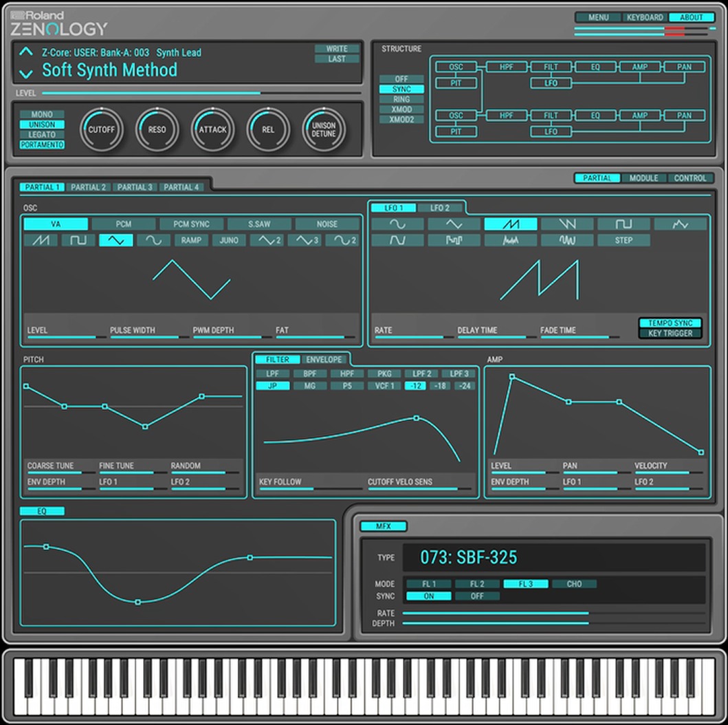
Task: Open the MFX TYPE 073: SBF-325 selector
Action: pyautogui.click(x=553, y=557)
